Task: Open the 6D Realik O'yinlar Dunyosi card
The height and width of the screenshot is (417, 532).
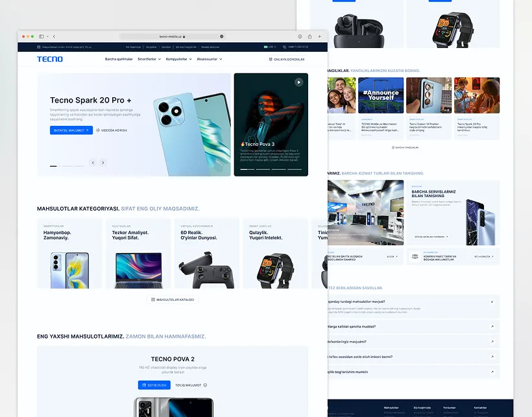Action: point(206,254)
